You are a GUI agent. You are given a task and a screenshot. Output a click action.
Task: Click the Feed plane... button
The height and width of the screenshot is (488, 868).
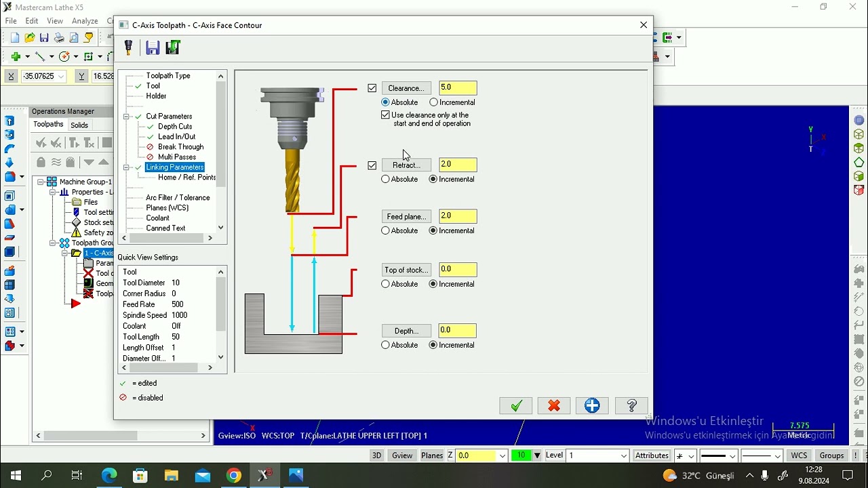406,217
